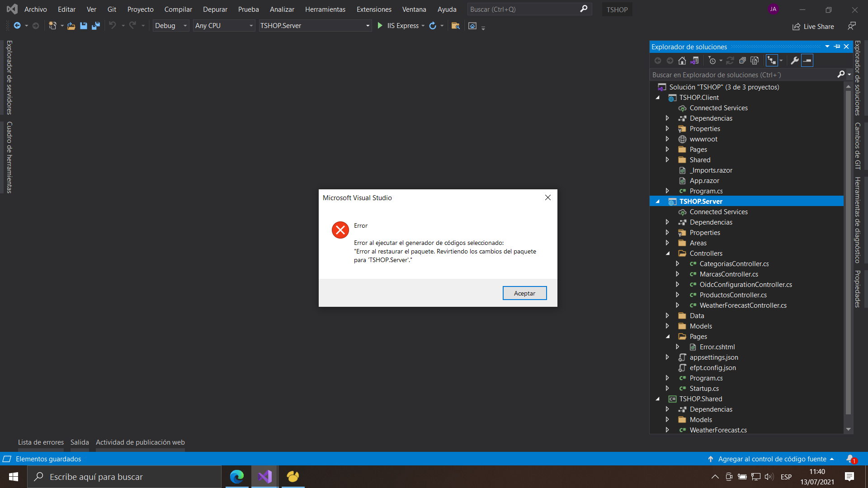Open the Debug configuration dropdown
The width and height of the screenshot is (868, 488).
tap(170, 26)
